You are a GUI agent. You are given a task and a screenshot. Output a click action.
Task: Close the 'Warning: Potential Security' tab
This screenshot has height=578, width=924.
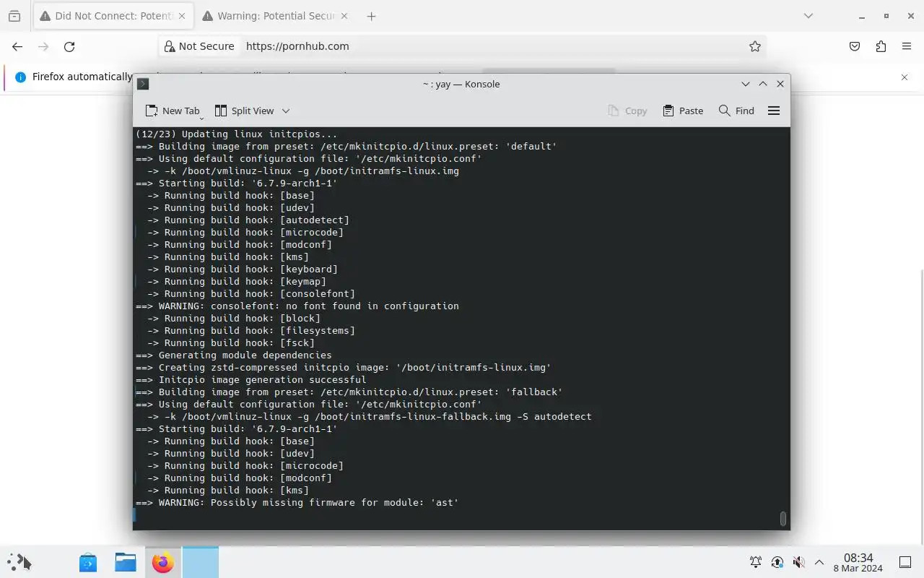pyautogui.click(x=344, y=16)
